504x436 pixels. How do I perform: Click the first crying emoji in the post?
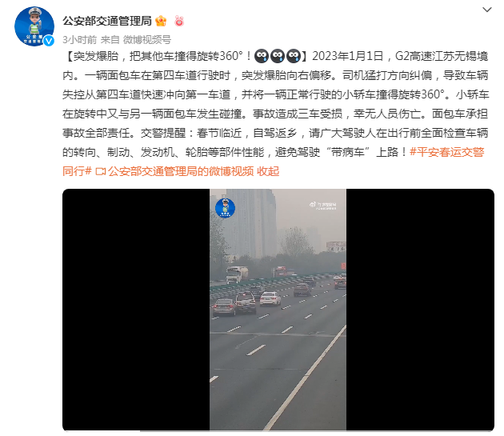coord(262,56)
